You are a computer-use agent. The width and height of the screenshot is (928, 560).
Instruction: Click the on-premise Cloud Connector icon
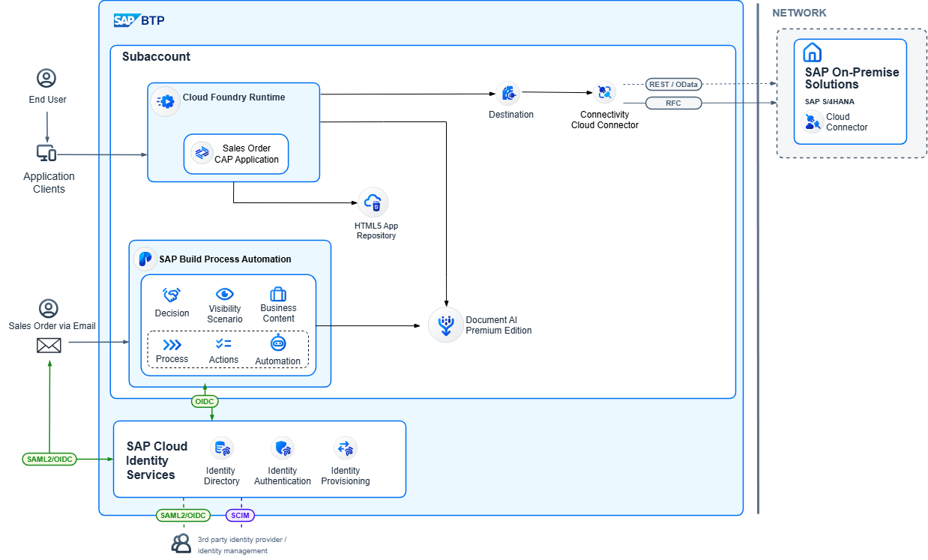pyautogui.click(x=812, y=121)
